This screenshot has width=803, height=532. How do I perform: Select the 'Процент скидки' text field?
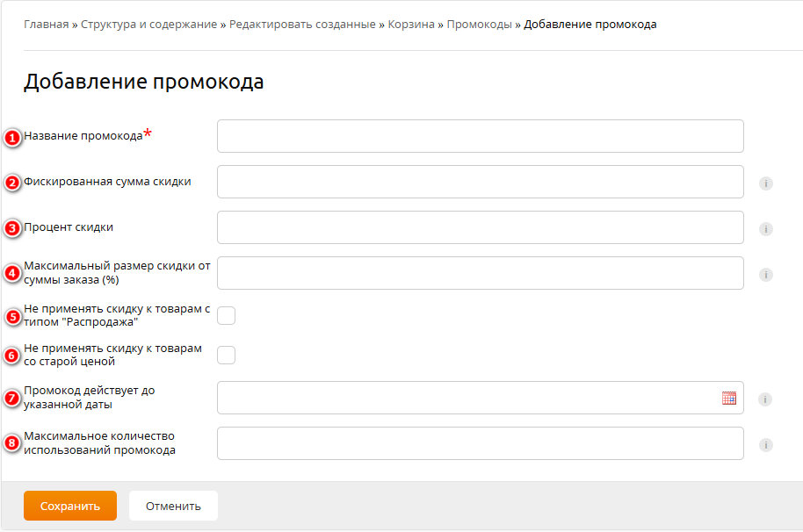(x=480, y=227)
